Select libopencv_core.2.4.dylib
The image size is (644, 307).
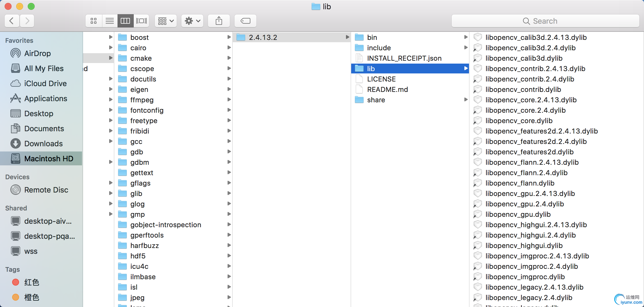pyautogui.click(x=557, y=110)
